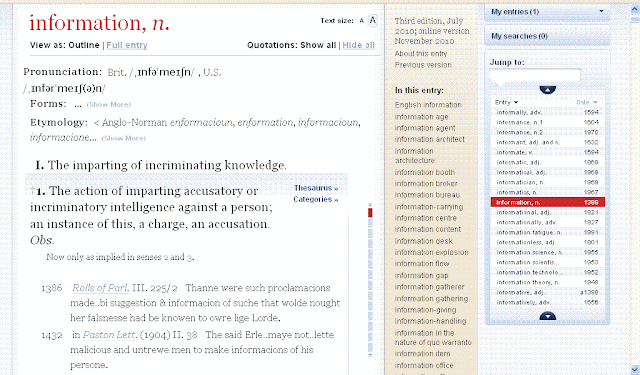Go to sense 2 link
Viewport: 640px width, 375px height.
pyautogui.click(x=166, y=257)
